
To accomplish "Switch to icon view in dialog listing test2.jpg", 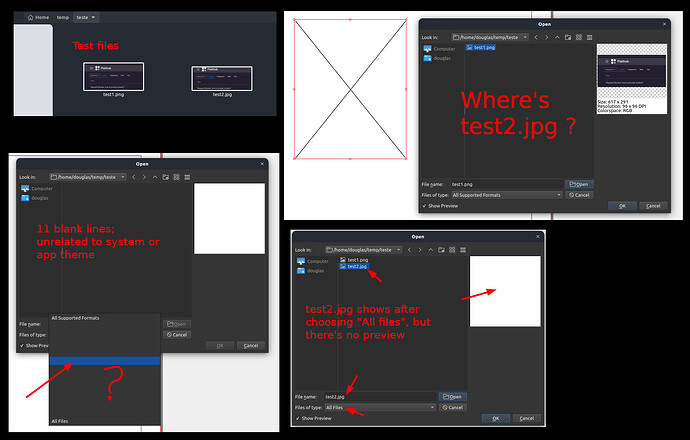I will coord(452,250).
